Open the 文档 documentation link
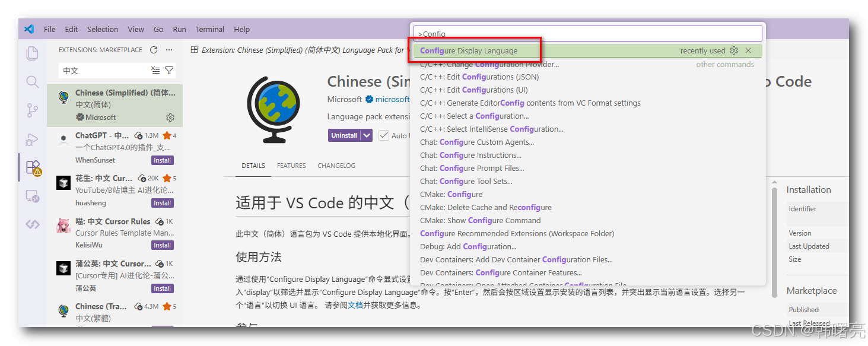This screenshot has width=868, height=346. coord(355,306)
